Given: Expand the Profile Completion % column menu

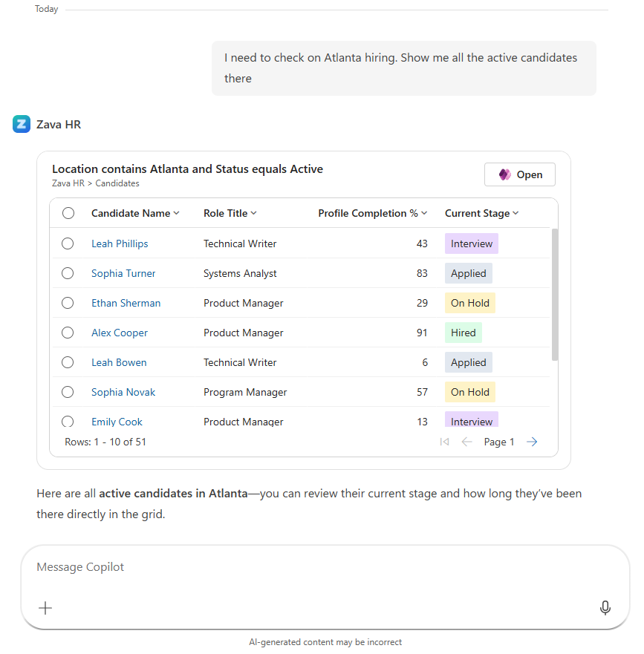Looking at the screenshot, I should pyautogui.click(x=424, y=212).
